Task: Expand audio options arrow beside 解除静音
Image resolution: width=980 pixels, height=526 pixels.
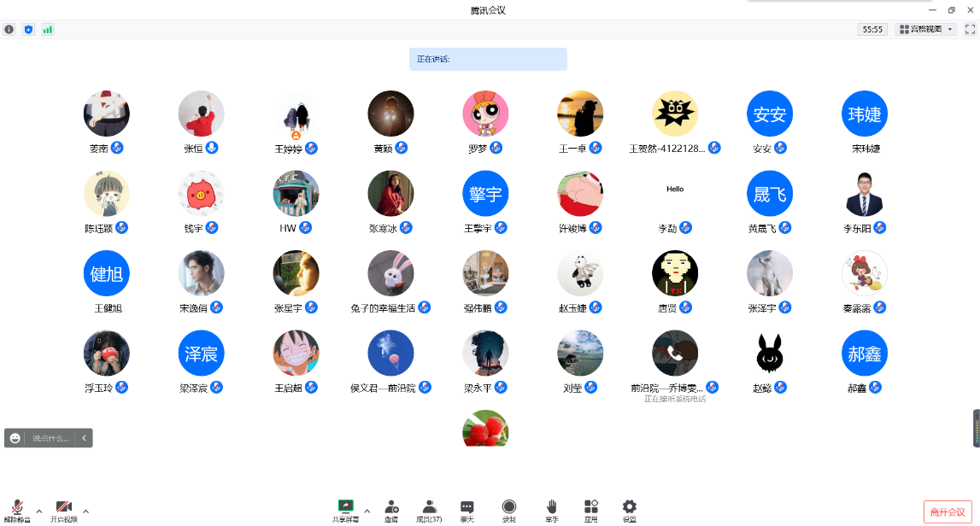Action: 39,511
